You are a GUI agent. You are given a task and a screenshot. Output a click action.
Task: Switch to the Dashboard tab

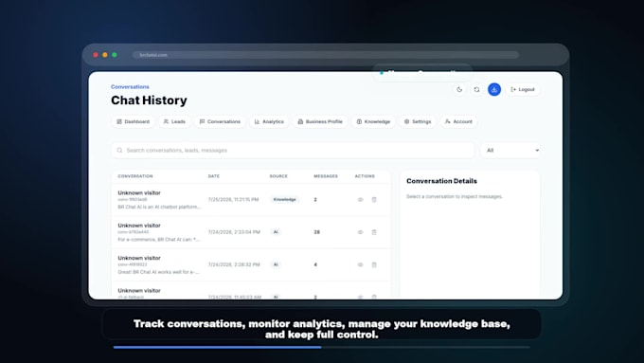[x=134, y=121]
